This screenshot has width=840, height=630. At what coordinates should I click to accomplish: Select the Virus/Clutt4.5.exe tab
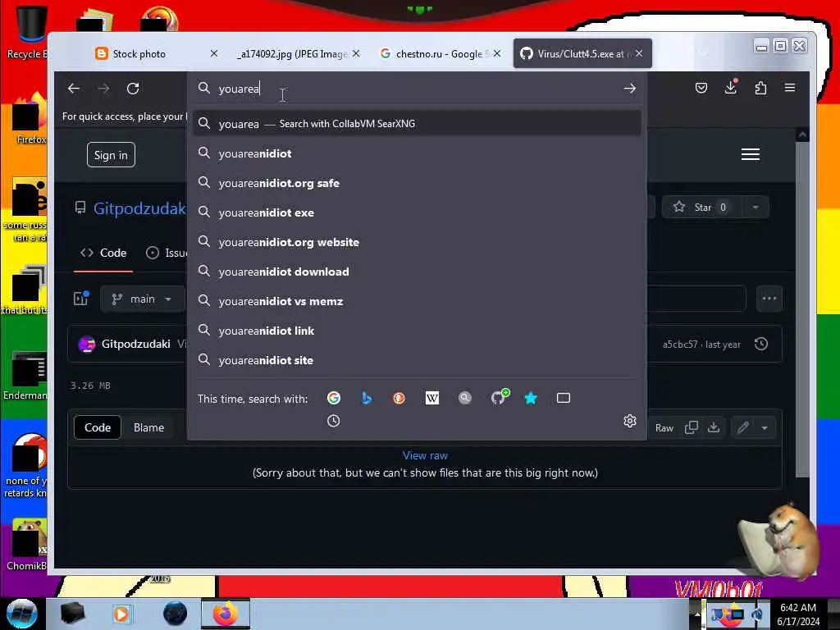pos(583,53)
